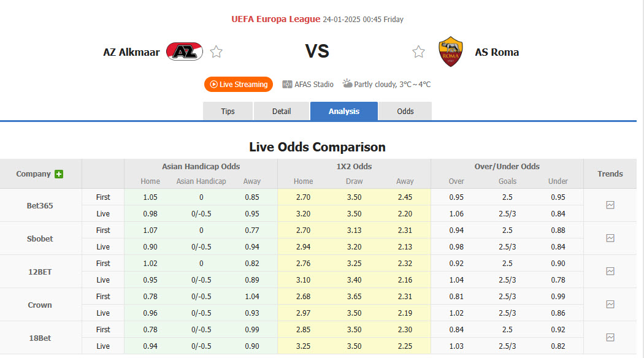644x358 pixels.
Task: Switch to the Detail tab
Action: (x=282, y=111)
